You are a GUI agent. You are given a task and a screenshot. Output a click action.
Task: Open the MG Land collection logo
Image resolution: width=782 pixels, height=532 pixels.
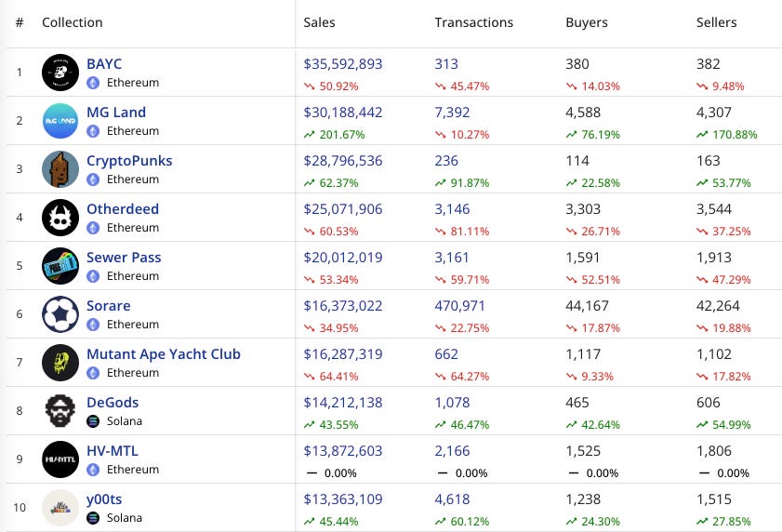(60, 121)
